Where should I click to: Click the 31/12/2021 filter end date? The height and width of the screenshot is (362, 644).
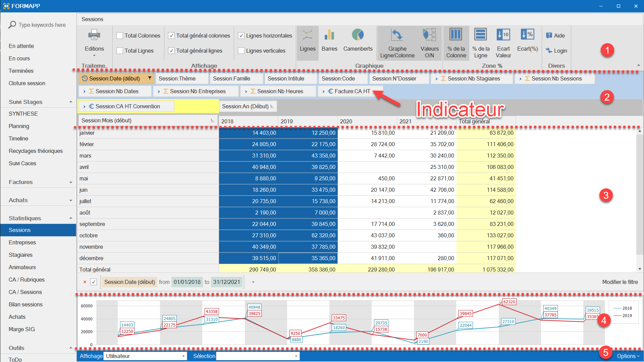227,282
